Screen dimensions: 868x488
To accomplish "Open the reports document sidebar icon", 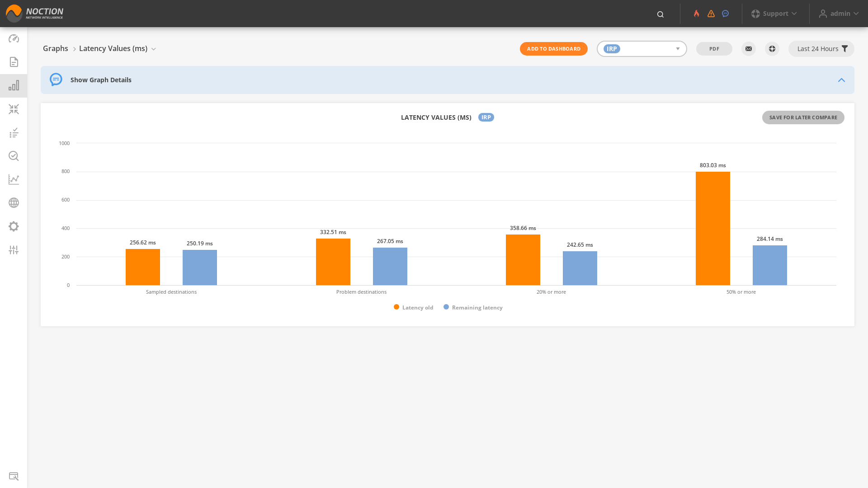I will pyautogui.click(x=14, y=62).
